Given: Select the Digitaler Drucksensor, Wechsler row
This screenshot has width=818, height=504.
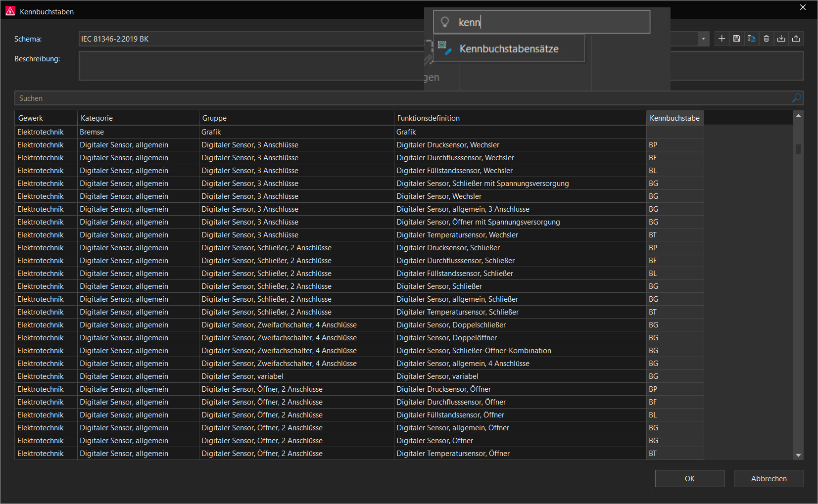Looking at the screenshot, I should point(359,145).
